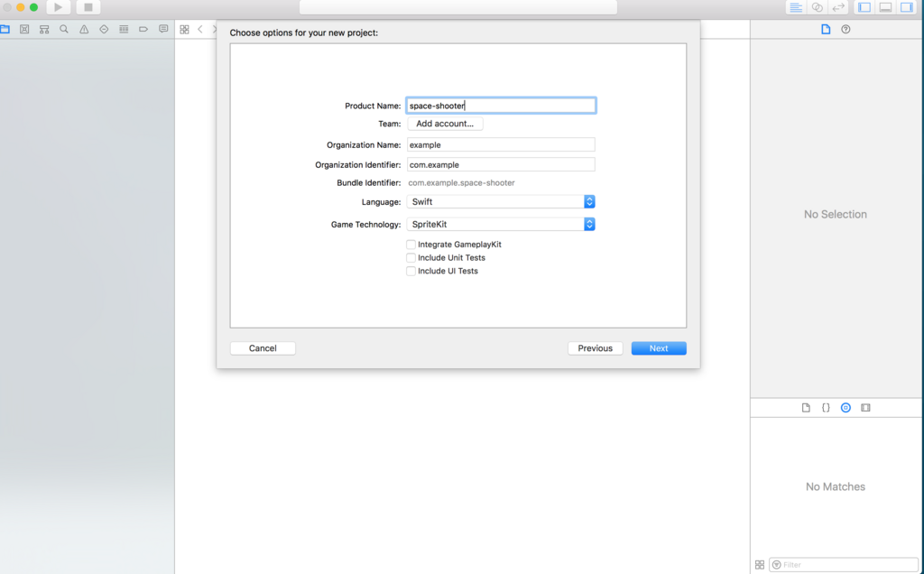Show the Code Snippet library

pos(826,408)
